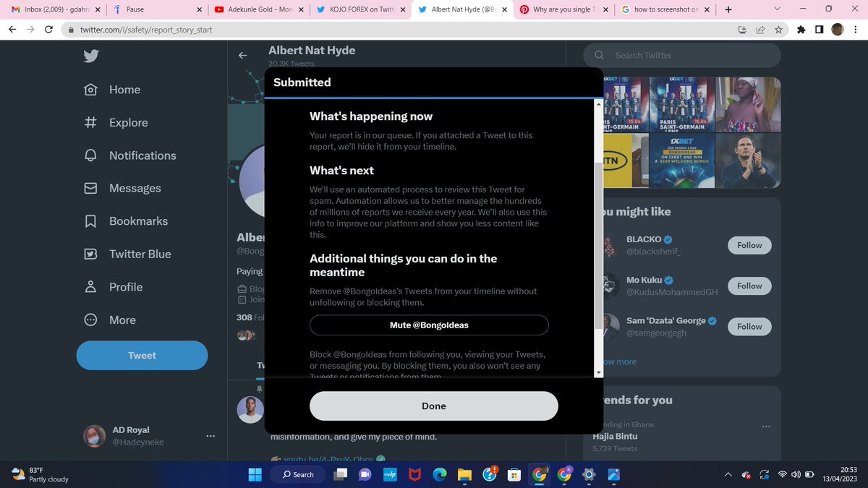The image size is (868, 488).
Task: Switch to the Why are you single Pinterest tab
Action: [x=564, y=9]
